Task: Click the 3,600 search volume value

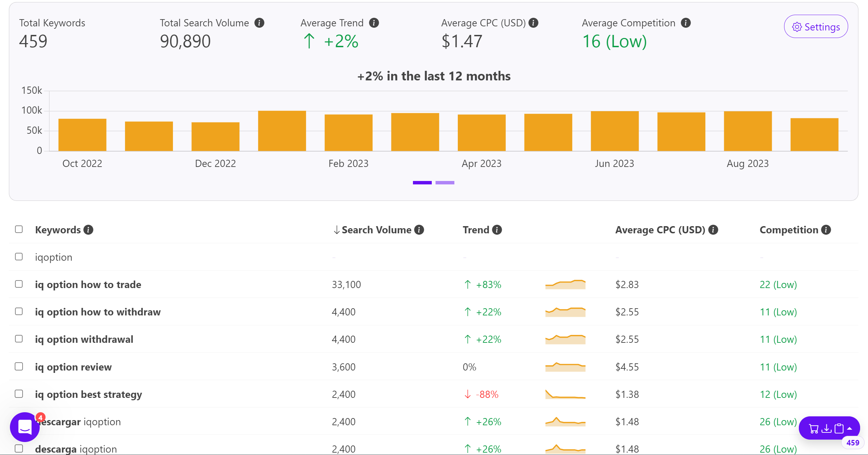Action: click(344, 367)
